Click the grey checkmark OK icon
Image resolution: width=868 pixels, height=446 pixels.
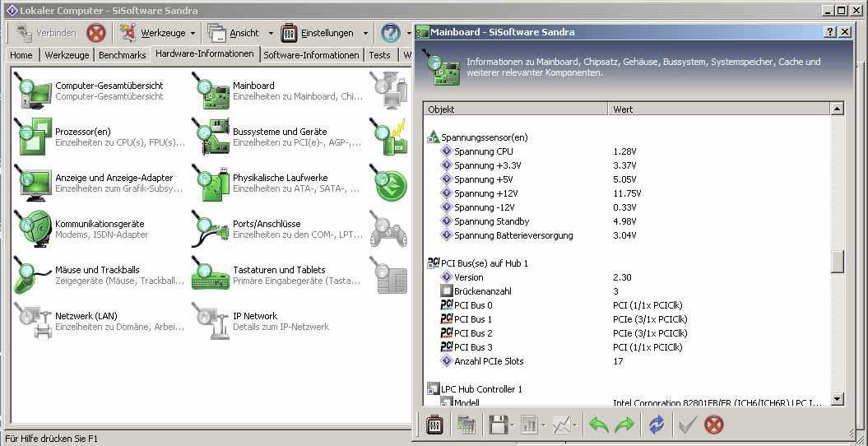[688, 425]
